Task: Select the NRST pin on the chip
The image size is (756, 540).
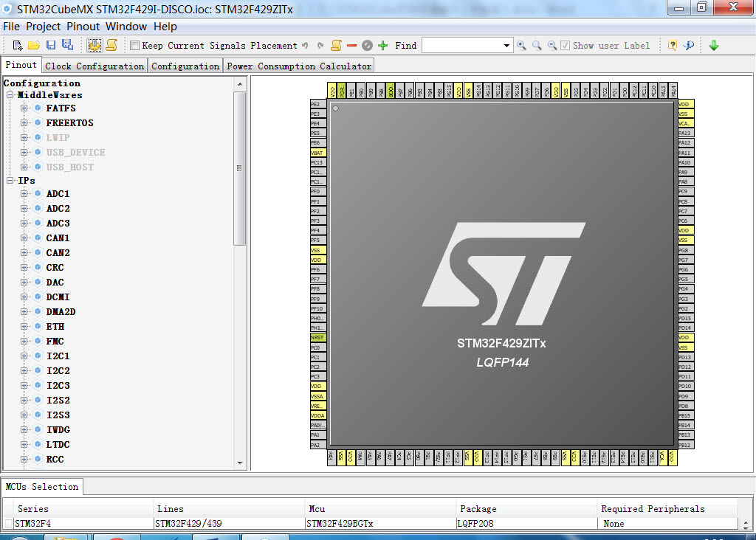Action: (318, 338)
